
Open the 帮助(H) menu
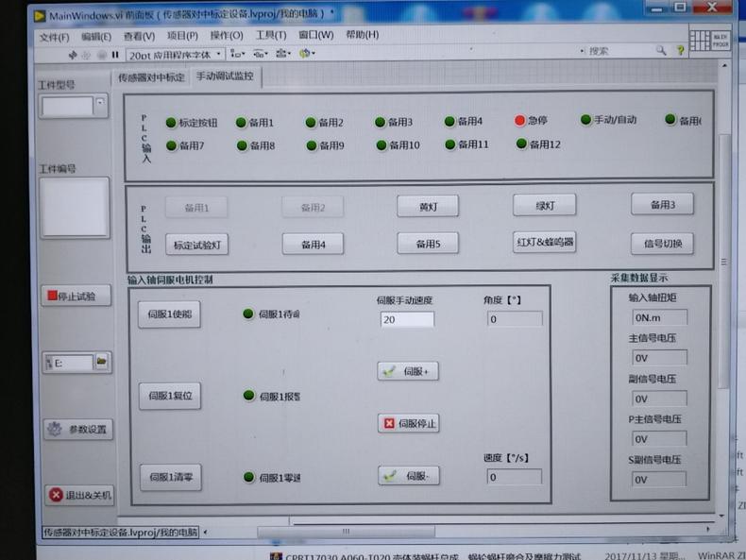tap(362, 34)
